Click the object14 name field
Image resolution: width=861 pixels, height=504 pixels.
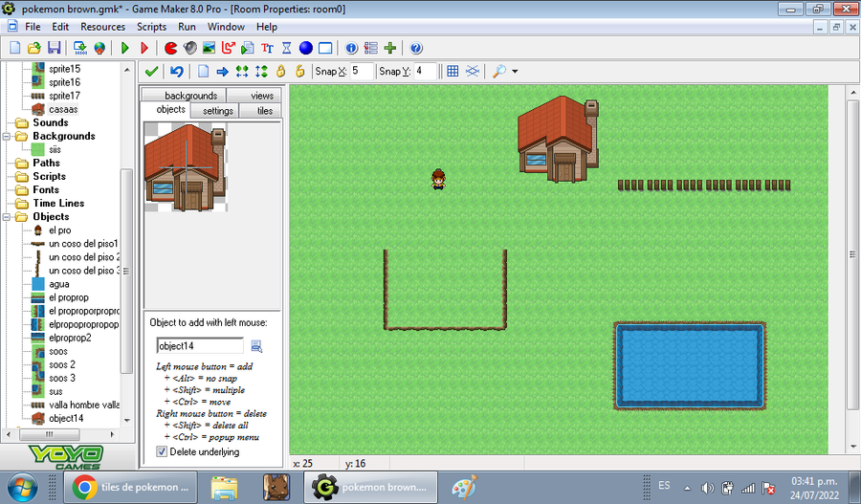pos(200,346)
